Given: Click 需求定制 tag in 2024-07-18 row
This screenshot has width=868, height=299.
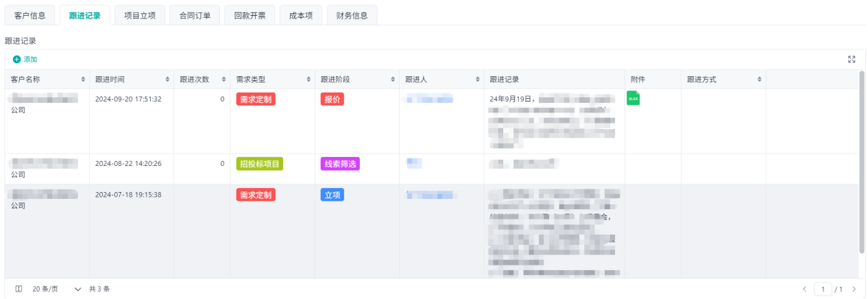Looking at the screenshot, I should (256, 195).
